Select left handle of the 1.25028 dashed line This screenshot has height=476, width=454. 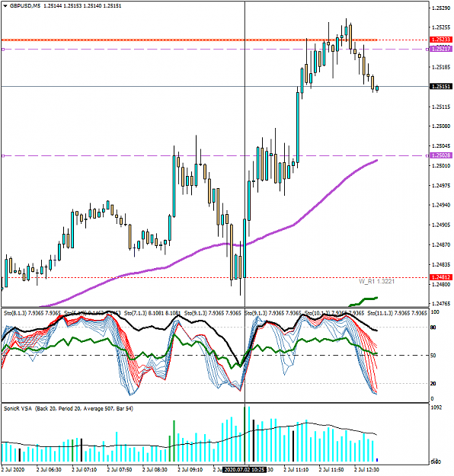tap(3, 155)
